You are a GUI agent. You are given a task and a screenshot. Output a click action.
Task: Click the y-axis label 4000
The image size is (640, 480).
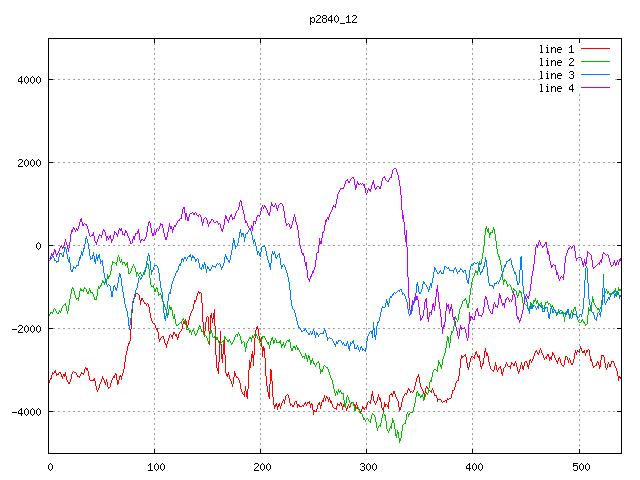29,80
